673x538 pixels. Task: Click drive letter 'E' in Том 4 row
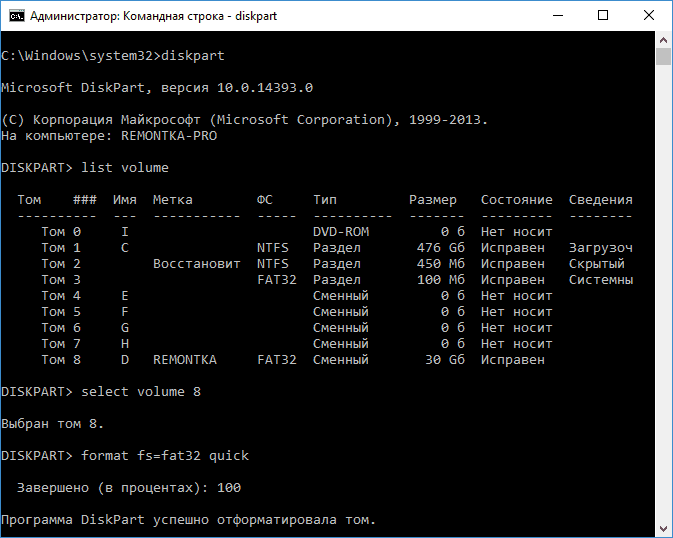click(124, 296)
